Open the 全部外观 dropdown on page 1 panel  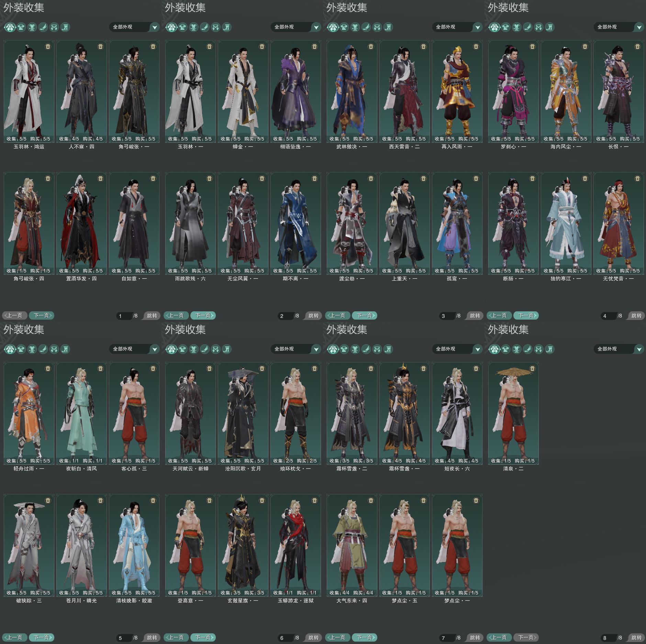tap(134, 27)
